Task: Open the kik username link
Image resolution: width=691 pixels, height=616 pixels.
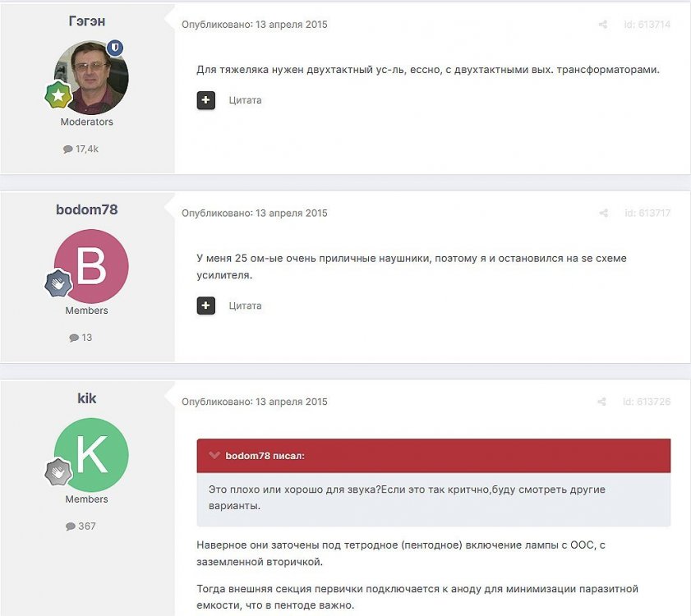Action: click(87, 398)
